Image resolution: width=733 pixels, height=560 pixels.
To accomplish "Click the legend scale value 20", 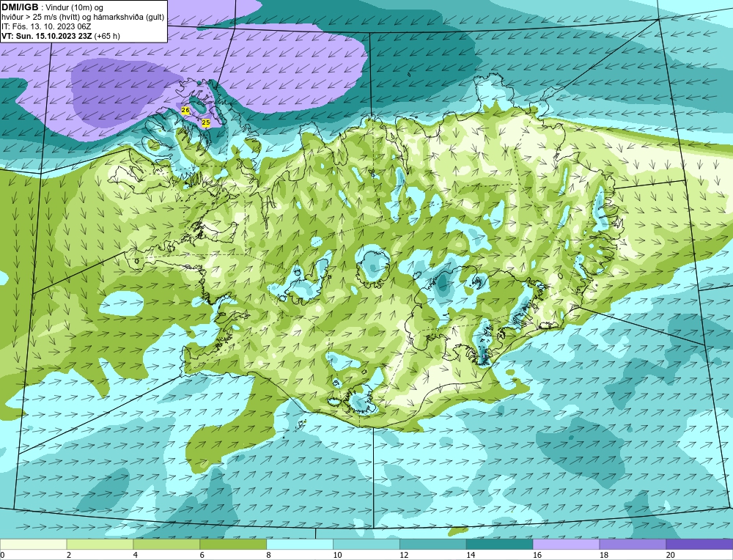I will coord(670,555).
